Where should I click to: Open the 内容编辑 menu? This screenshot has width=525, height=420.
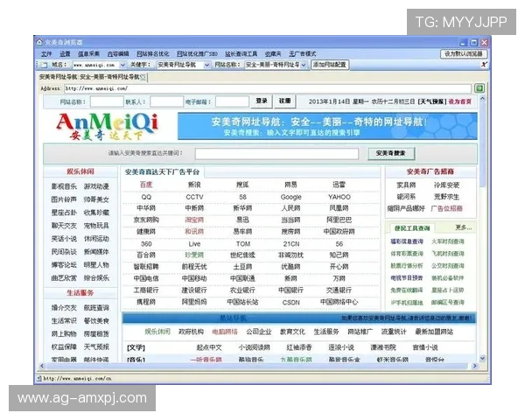(118, 53)
